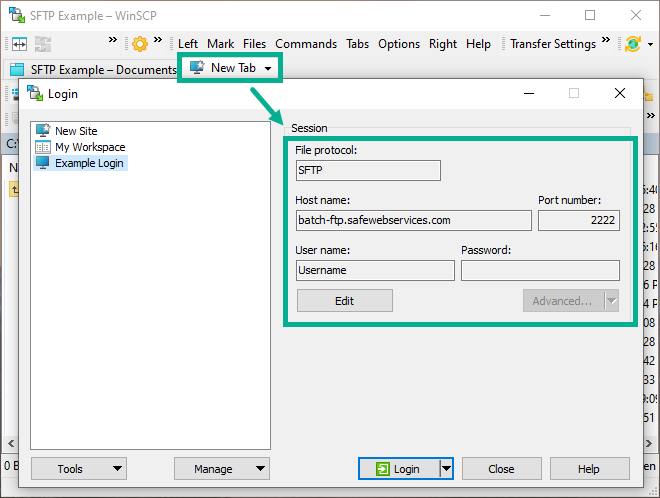Close the main WinSCP window
660x498 pixels.
pyautogui.click(x=636, y=15)
